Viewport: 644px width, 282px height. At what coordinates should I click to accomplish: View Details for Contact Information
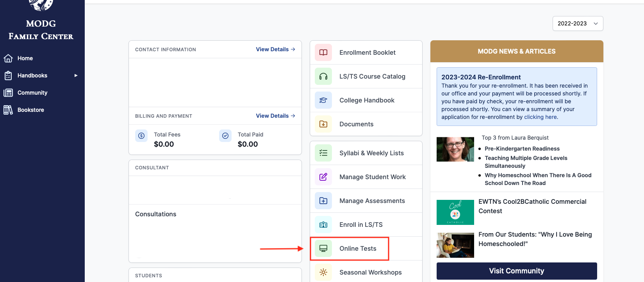coord(275,49)
